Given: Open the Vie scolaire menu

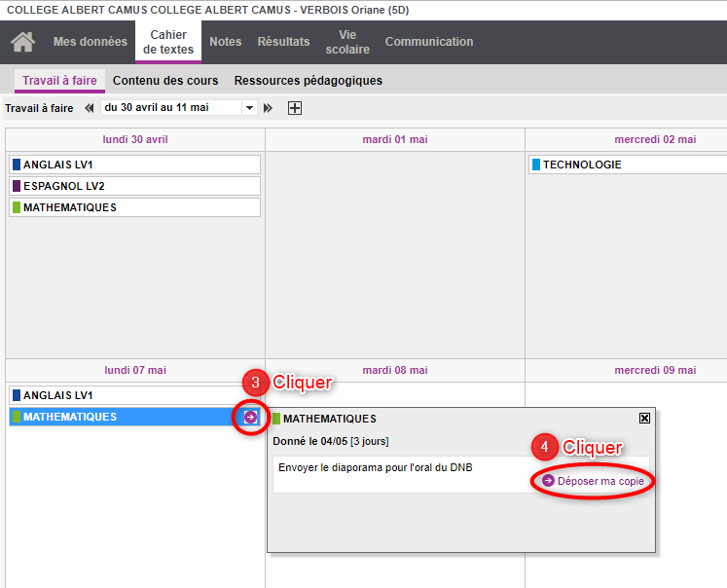Looking at the screenshot, I should pyautogui.click(x=347, y=42).
